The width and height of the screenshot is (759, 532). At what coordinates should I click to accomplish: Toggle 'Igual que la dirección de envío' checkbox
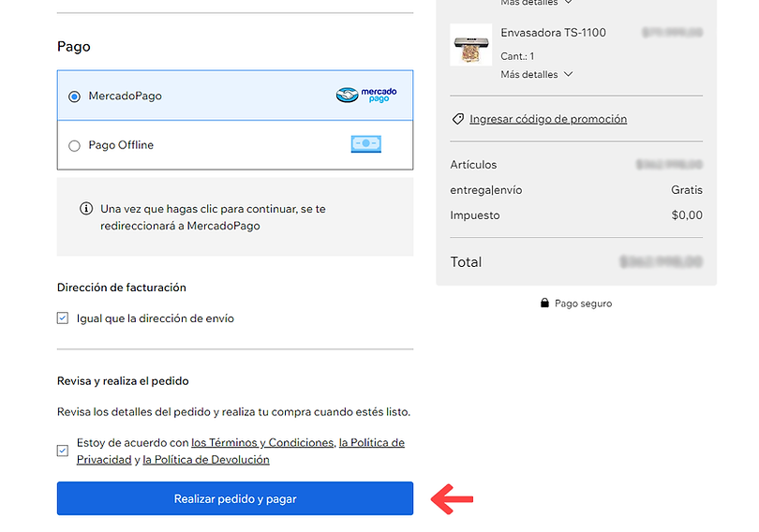(63, 318)
